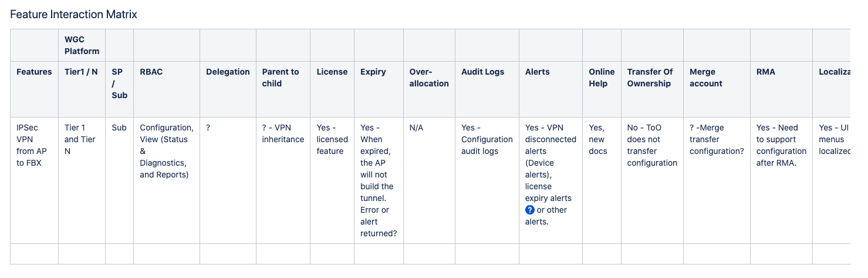Click the RBAC column header

(151, 72)
